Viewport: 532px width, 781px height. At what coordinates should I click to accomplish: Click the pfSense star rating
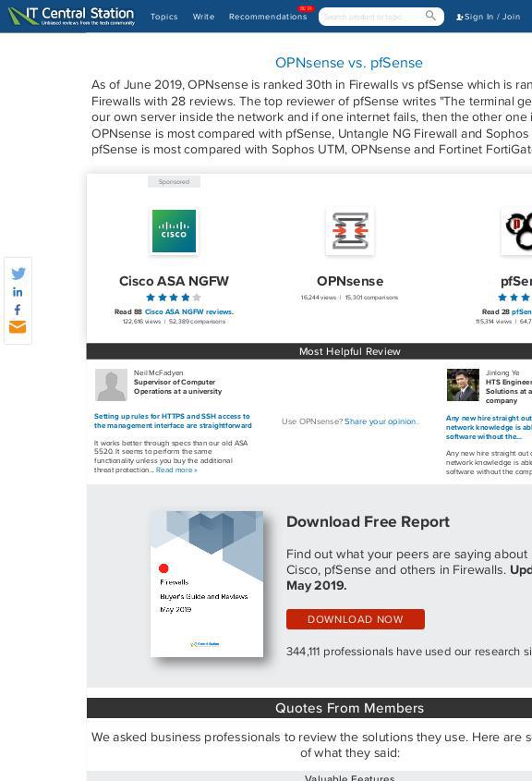click(515, 298)
